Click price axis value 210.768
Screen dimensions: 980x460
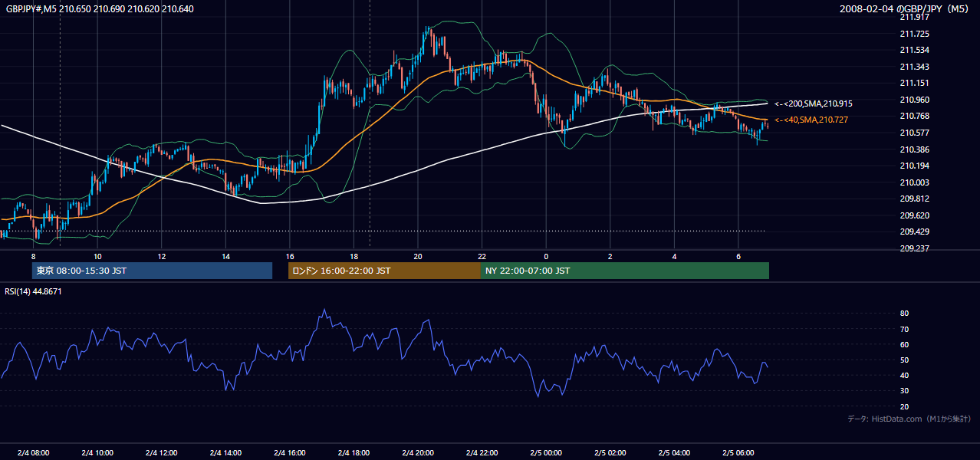click(913, 116)
